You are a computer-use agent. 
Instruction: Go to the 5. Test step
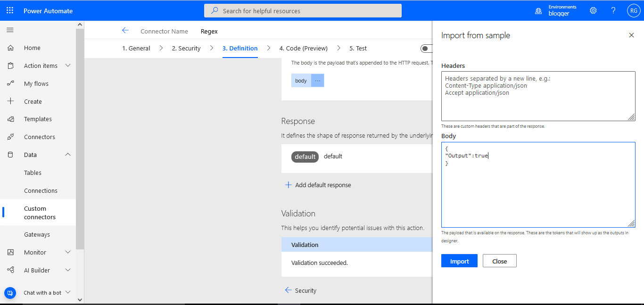click(358, 48)
